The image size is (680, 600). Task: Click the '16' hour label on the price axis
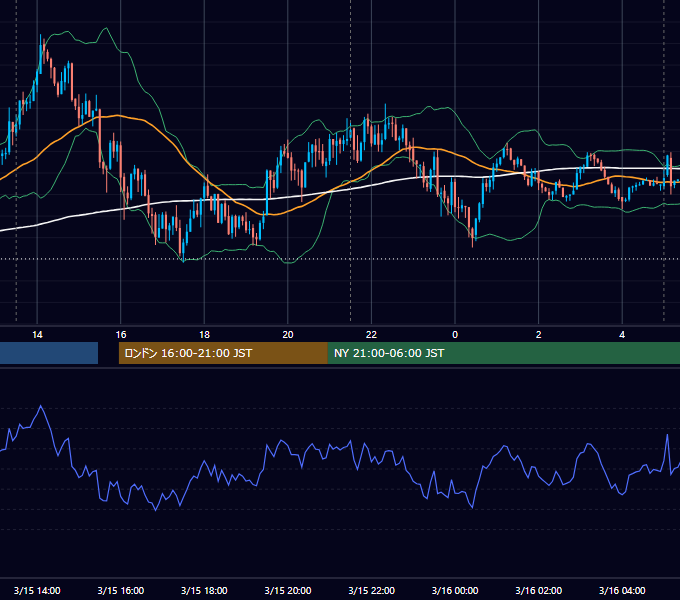point(121,335)
